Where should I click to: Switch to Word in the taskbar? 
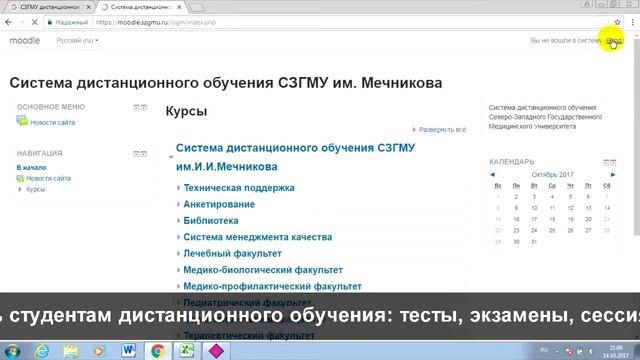pos(129,351)
